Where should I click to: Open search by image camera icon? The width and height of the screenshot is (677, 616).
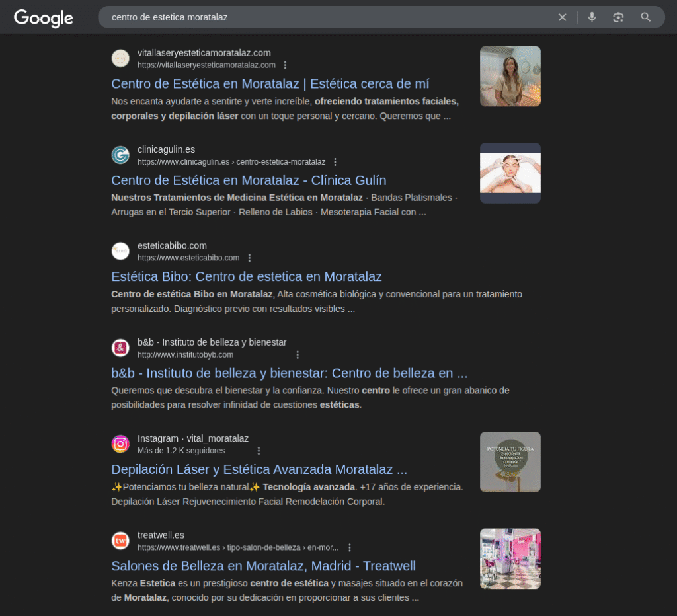618,17
